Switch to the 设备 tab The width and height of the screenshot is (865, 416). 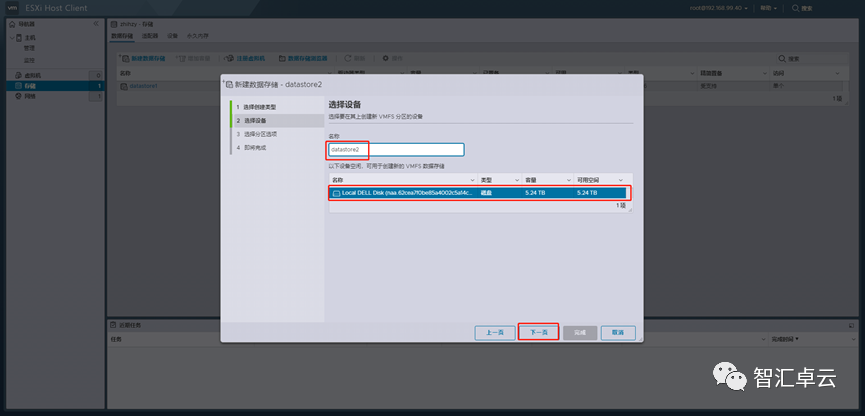click(x=173, y=36)
